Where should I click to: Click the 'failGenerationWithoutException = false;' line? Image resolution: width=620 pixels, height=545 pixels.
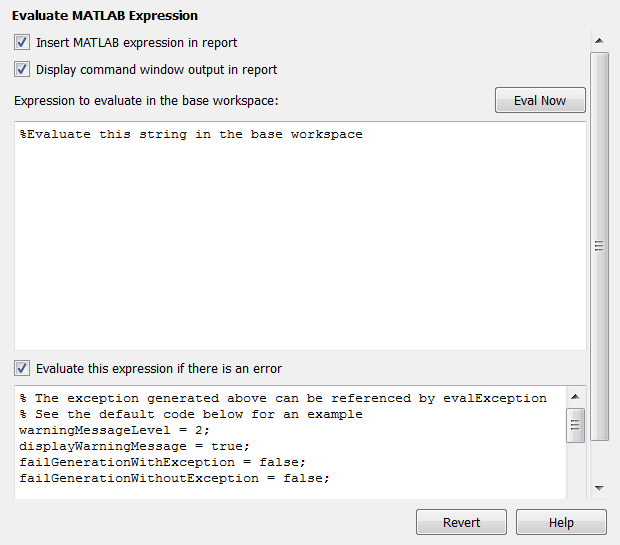pyautogui.click(x=174, y=478)
